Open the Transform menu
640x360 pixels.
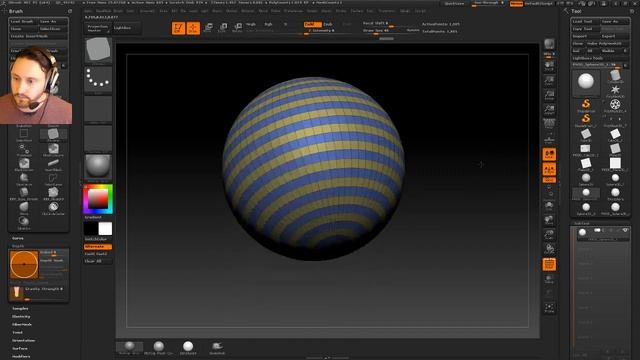(x=386, y=11)
